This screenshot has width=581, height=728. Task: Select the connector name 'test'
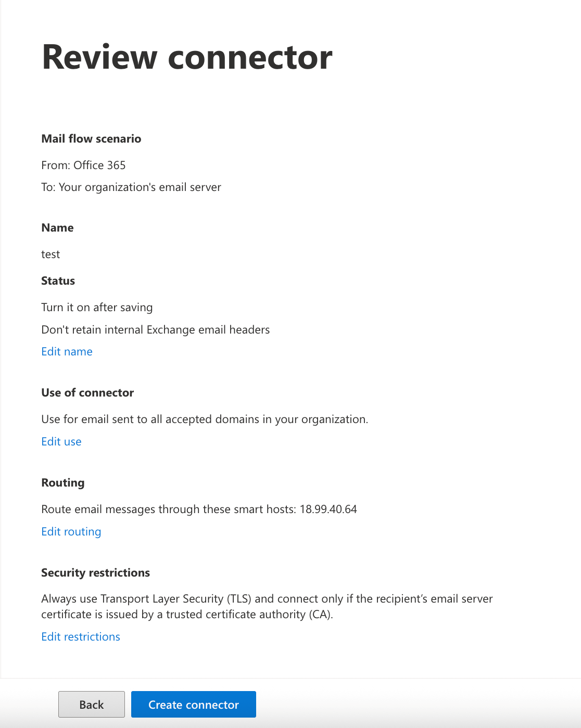[x=50, y=254]
